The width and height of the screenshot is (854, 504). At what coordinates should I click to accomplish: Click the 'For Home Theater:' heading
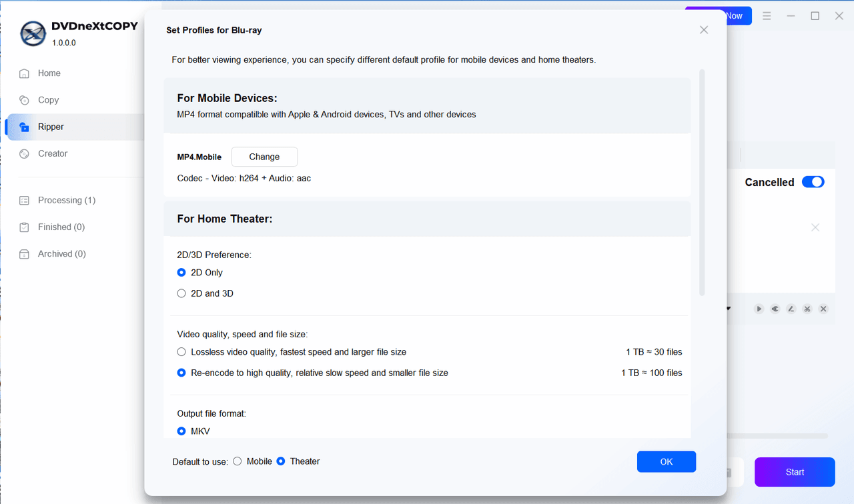click(225, 219)
